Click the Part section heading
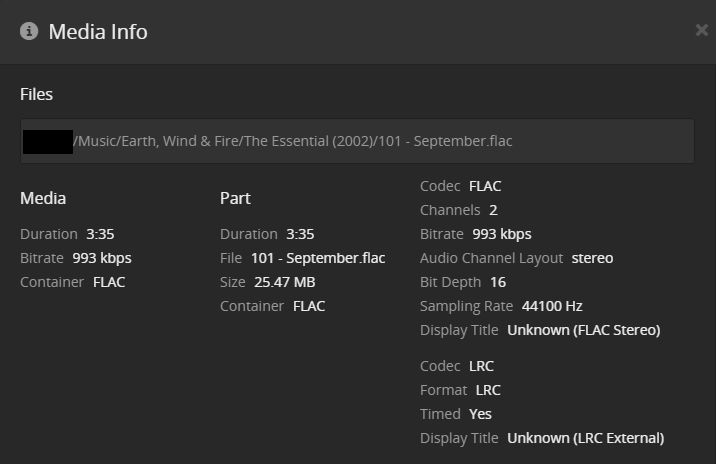This screenshot has height=464, width=716. point(235,198)
